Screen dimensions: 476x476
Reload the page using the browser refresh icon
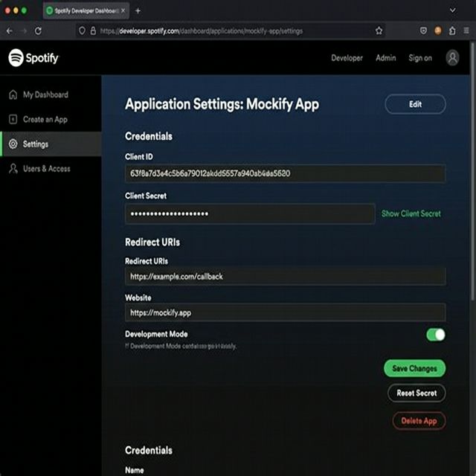coord(38,31)
